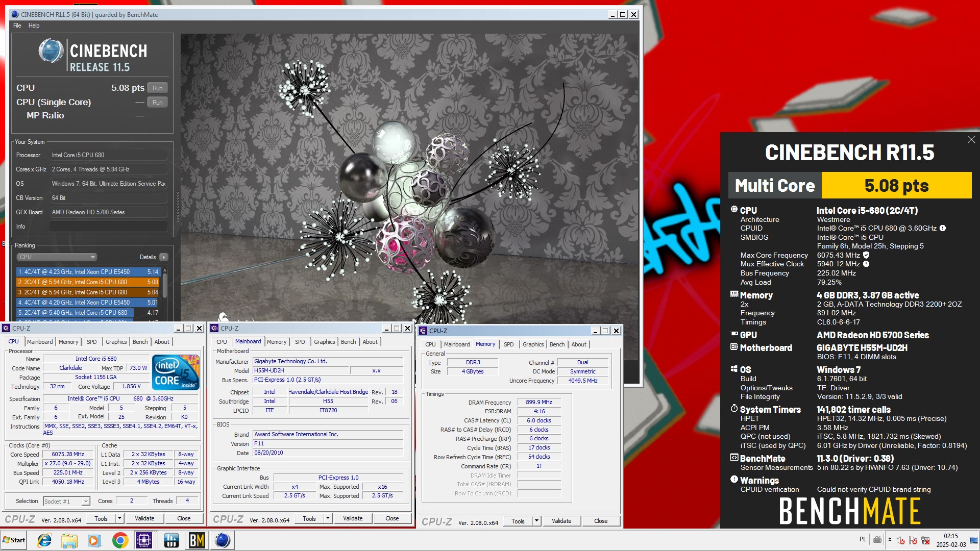The image size is (980, 551).
Task: Open Tools dropdown arrow in CPU-Z CPU window
Action: (119, 518)
